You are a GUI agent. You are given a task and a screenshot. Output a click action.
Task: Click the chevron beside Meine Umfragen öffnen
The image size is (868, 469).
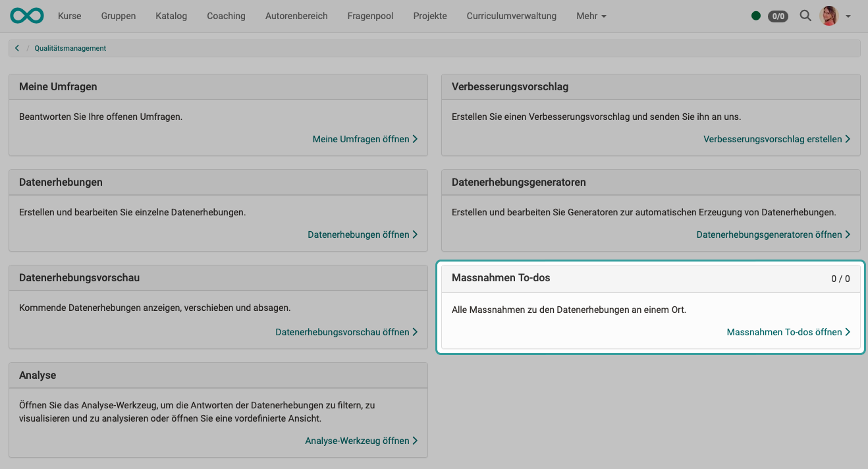pos(415,139)
